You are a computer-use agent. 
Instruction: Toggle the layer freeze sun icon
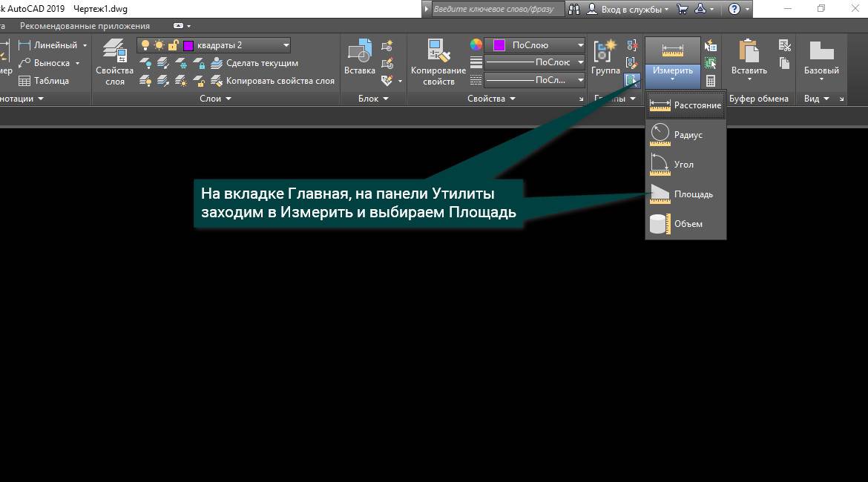coord(159,45)
